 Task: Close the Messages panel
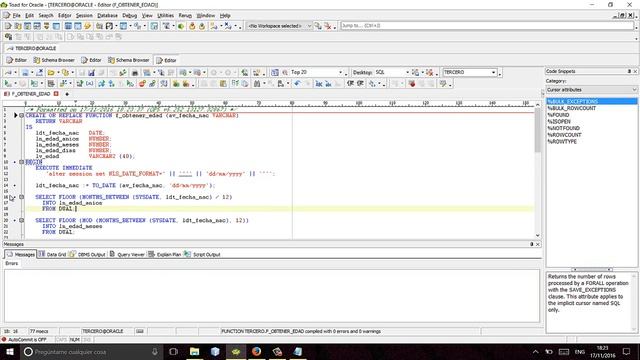(x=538, y=244)
